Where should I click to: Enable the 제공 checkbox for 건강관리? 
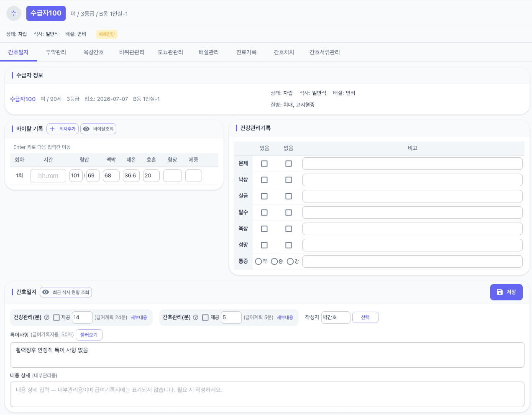pos(56,318)
